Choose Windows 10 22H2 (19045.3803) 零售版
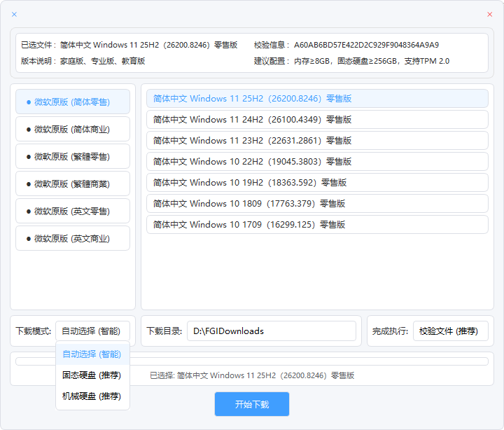 [x=317, y=162]
